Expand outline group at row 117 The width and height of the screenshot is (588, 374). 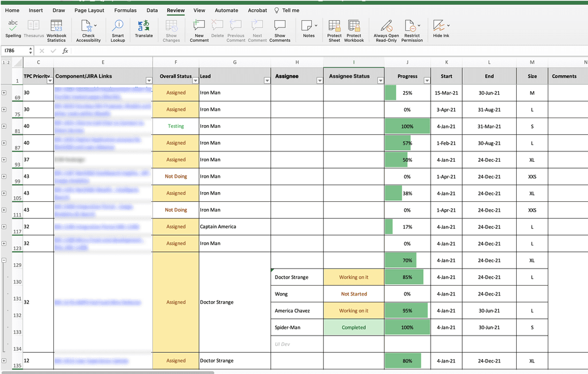[x=4, y=227]
